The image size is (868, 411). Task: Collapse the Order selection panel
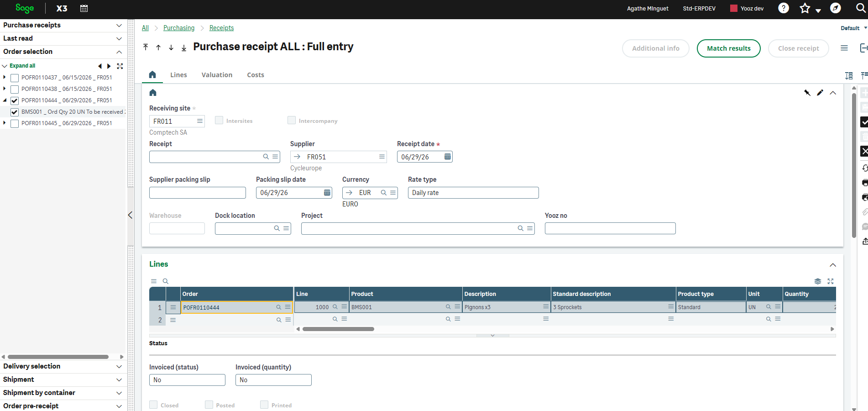click(x=119, y=52)
